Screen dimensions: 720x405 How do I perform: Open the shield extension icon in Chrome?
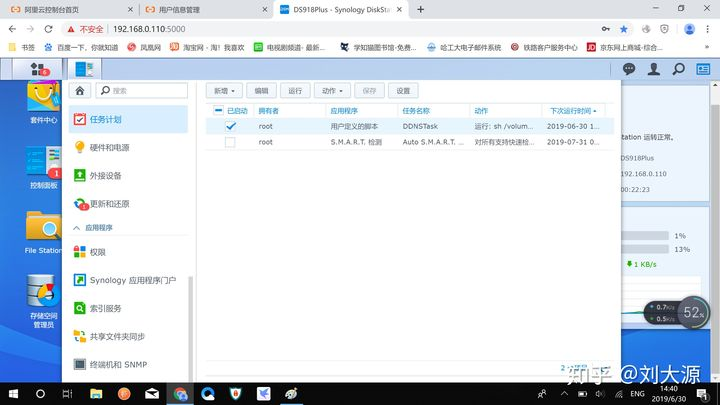tap(664, 29)
